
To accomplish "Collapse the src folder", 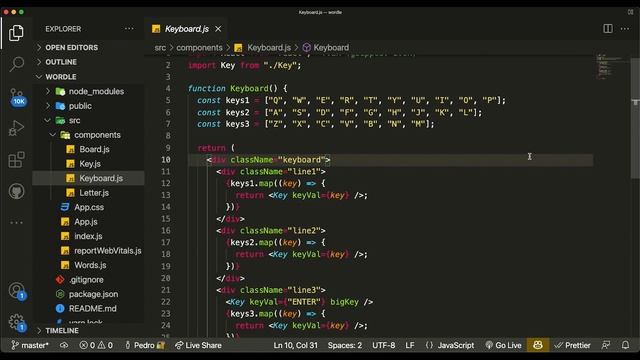I will (x=88, y=120).
